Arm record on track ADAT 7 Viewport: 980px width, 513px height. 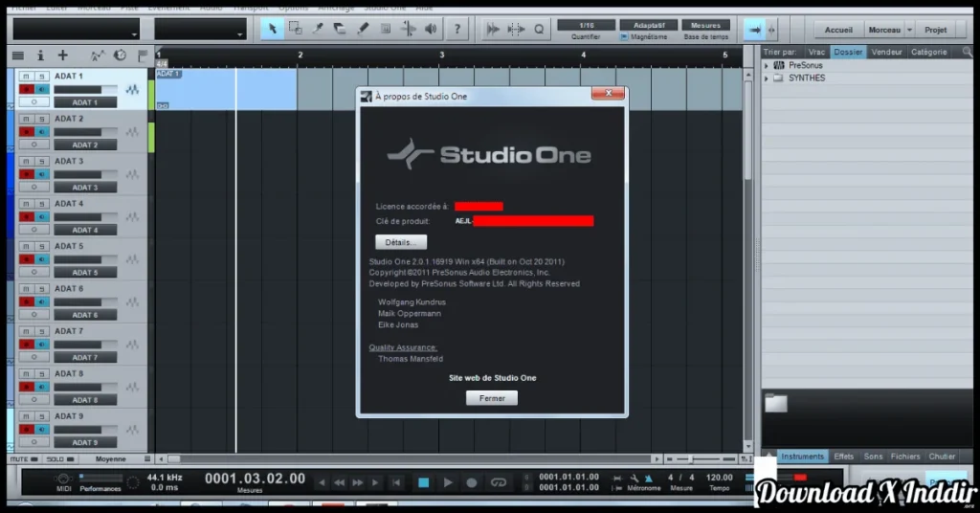point(26,345)
